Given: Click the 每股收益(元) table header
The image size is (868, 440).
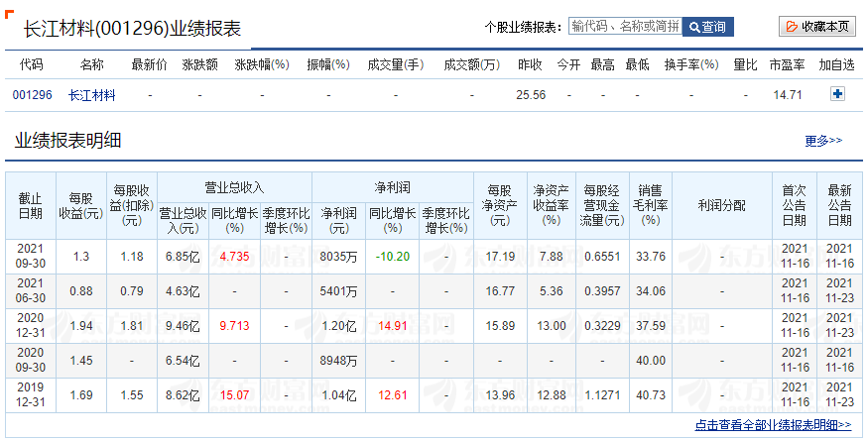Looking at the screenshot, I should pyautogui.click(x=80, y=205).
